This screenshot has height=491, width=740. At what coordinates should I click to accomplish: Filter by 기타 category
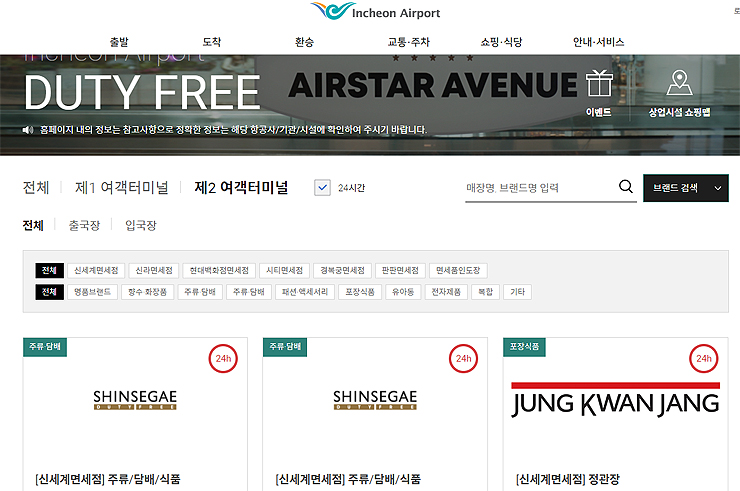click(x=517, y=292)
